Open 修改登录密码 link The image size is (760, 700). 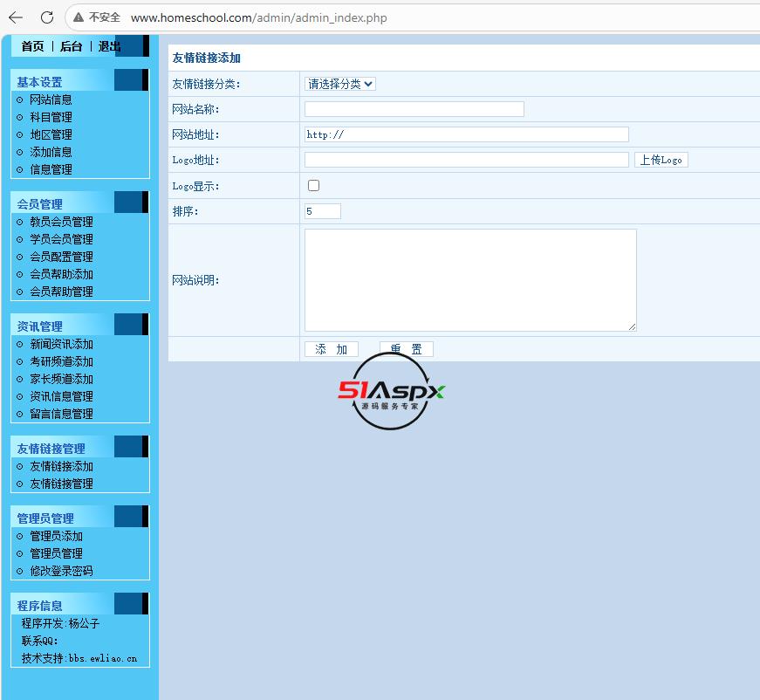tap(62, 571)
